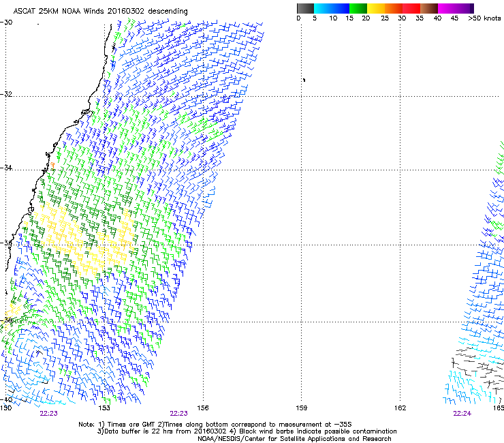
Task: Click the gray 0-5 knots legend swatch
Action: tap(305, 8)
